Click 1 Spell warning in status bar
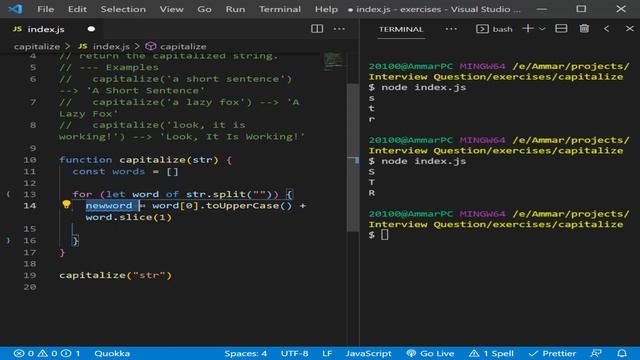The width and height of the screenshot is (640, 360). click(x=491, y=353)
